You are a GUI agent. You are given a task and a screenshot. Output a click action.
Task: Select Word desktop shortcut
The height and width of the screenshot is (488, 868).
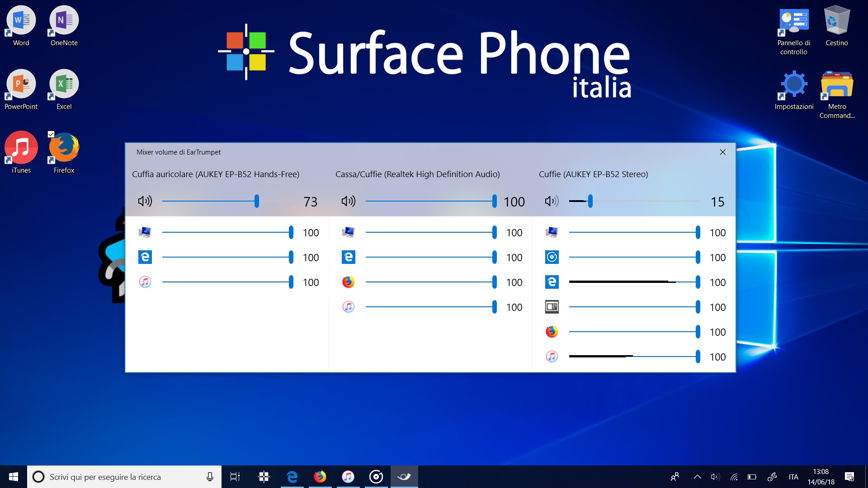click(21, 26)
